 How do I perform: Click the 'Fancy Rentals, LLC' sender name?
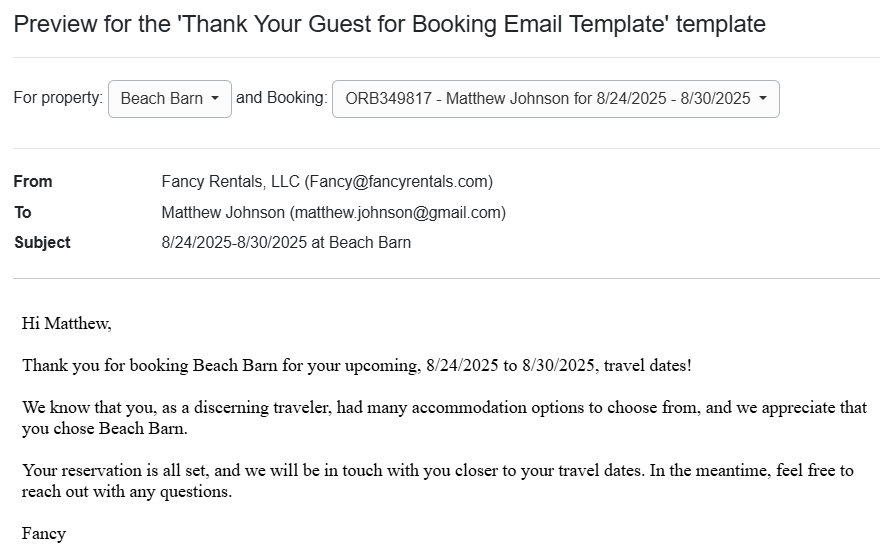tap(231, 181)
